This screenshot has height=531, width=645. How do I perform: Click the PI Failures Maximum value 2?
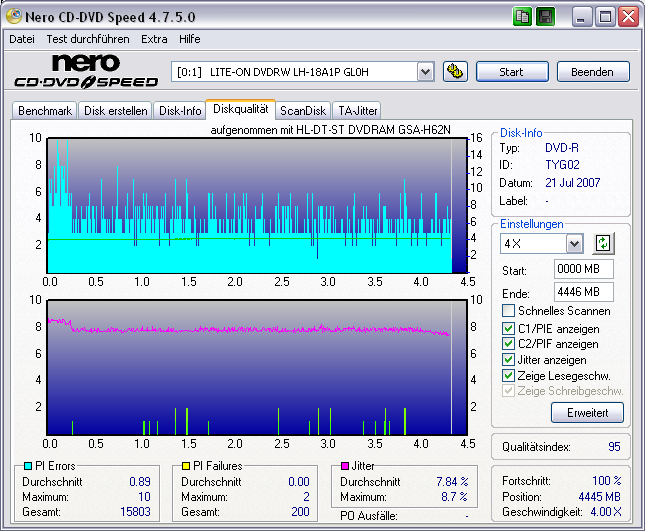tap(306, 497)
